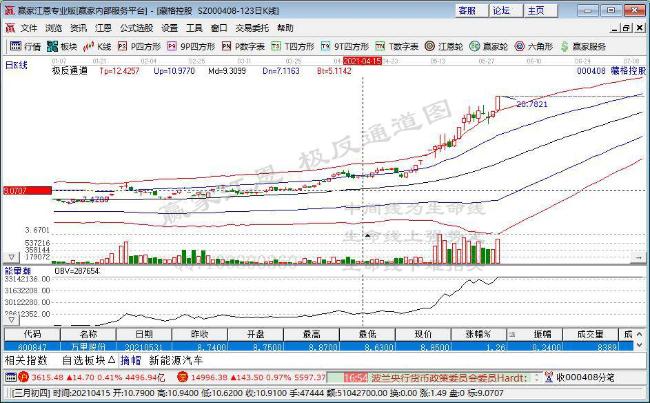Open the 工具 menu
650x403 pixels.
(194, 28)
